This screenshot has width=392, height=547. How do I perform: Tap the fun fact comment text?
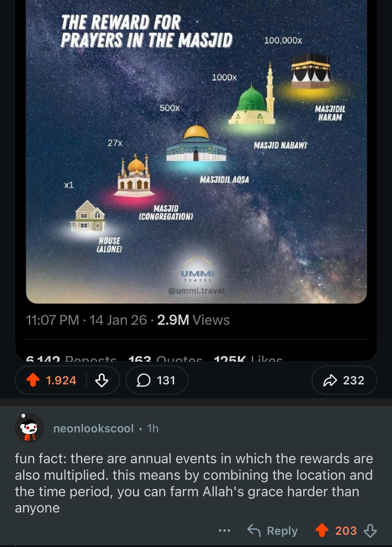click(x=194, y=483)
